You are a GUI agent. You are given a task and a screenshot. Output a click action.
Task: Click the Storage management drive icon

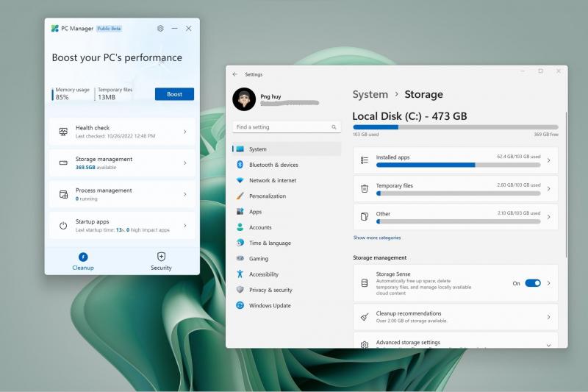[x=63, y=163]
